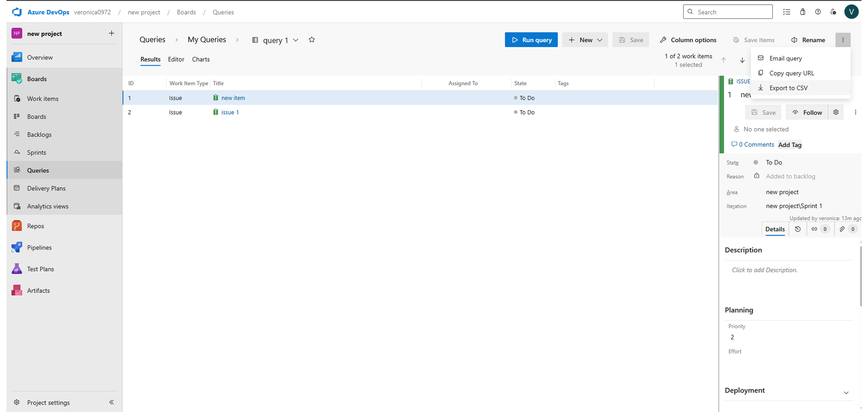Move to next work item with down arrow
Viewport: 868px width, 412px height.
(x=742, y=60)
